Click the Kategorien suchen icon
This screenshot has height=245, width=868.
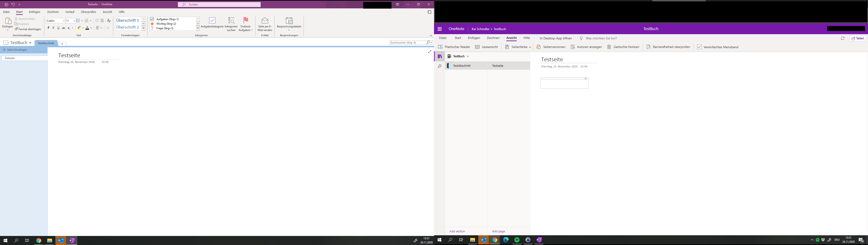tap(231, 21)
